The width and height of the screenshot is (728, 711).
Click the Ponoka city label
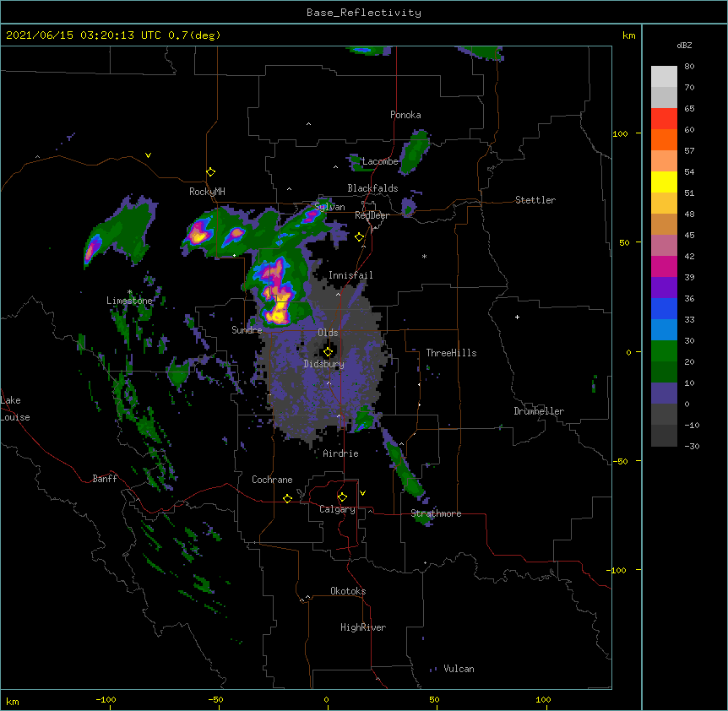pyautogui.click(x=405, y=115)
